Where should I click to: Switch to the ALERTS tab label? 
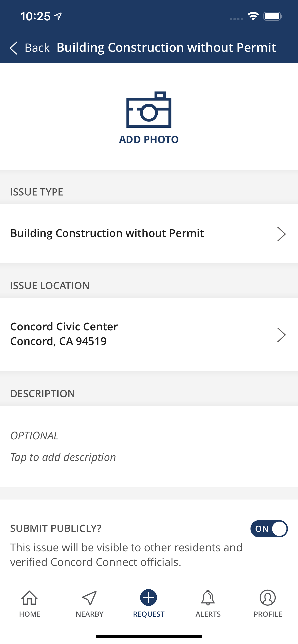(208, 614)
